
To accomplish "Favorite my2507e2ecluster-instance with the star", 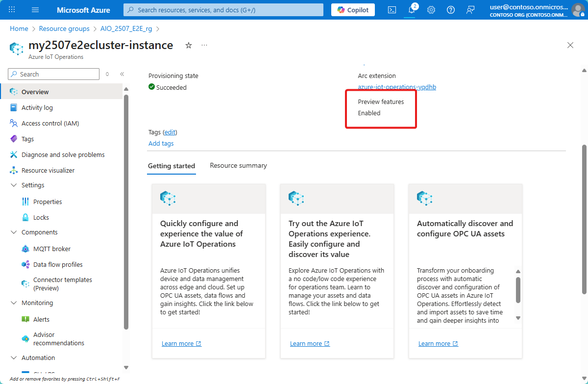I will click(x=189, y=46).
